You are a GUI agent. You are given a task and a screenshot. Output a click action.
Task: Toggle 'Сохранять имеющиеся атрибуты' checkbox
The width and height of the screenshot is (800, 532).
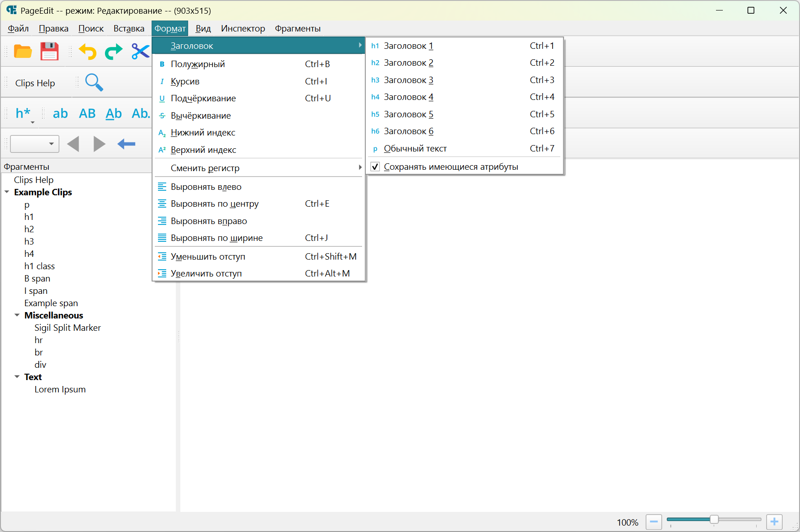click(x=375, y=167)
